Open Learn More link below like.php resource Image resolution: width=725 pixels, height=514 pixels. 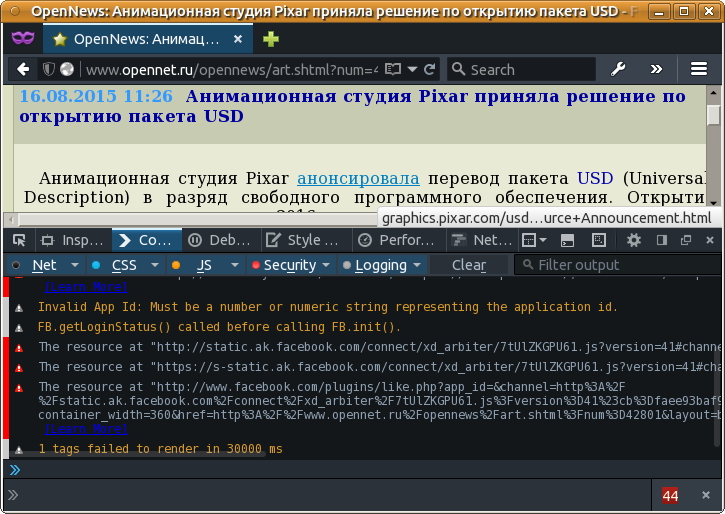tap(86, 429)
